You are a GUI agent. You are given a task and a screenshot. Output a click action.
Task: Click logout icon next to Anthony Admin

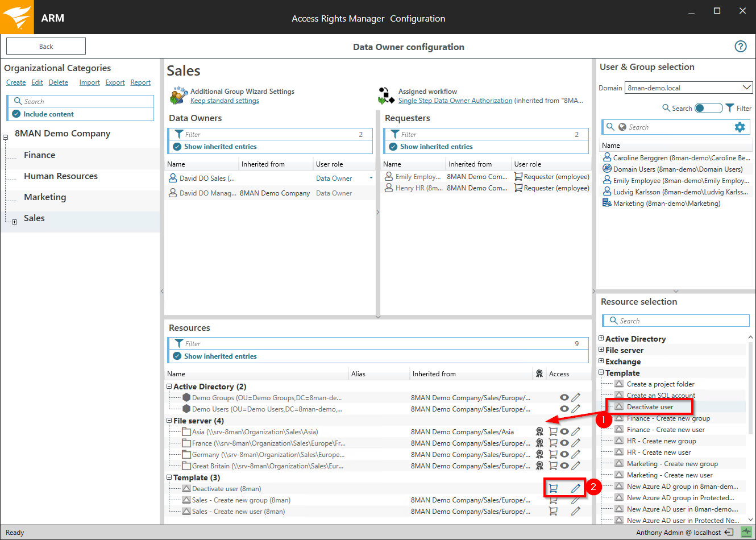coord(729,533)
